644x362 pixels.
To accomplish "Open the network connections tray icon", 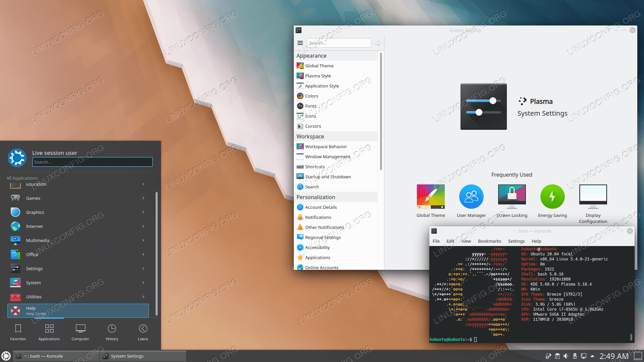I will tap(584, 356).
